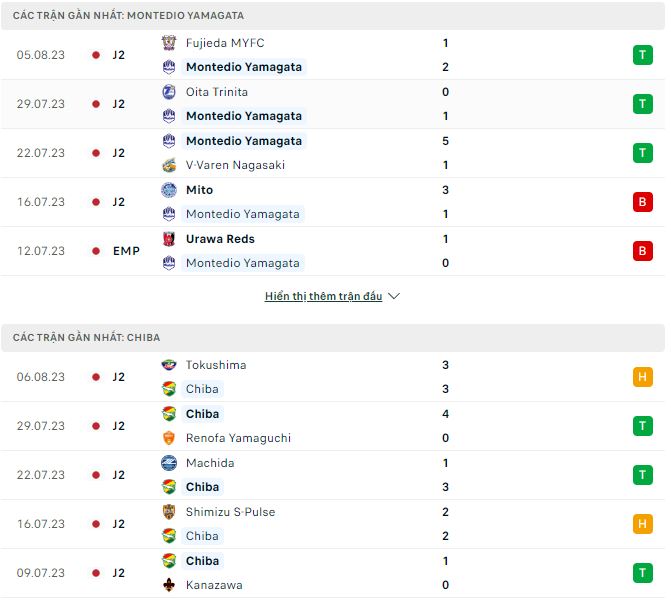Screen dimensions: 671x600
Task: Click the Tokushima team crest
Action: pos(168,365)
